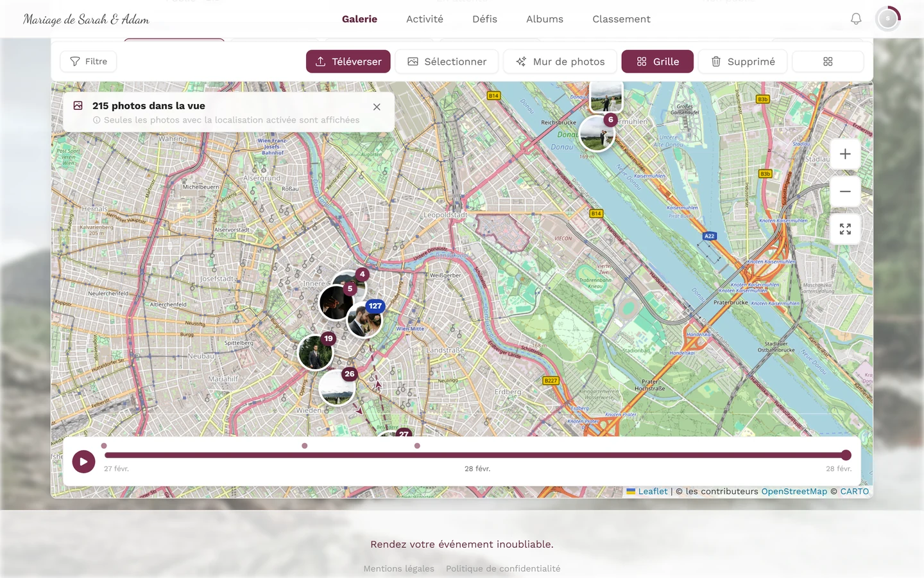The width and height of the screenshot is (924, 578).
Task: Open the 6-photo cluster near Donau
Action: pos(597,133)
